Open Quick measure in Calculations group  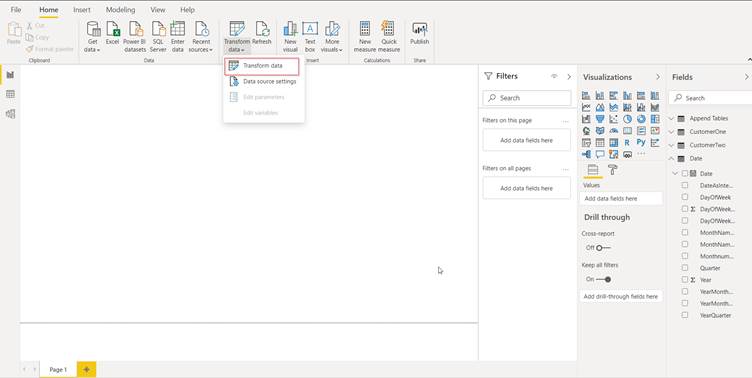point(388,36)
